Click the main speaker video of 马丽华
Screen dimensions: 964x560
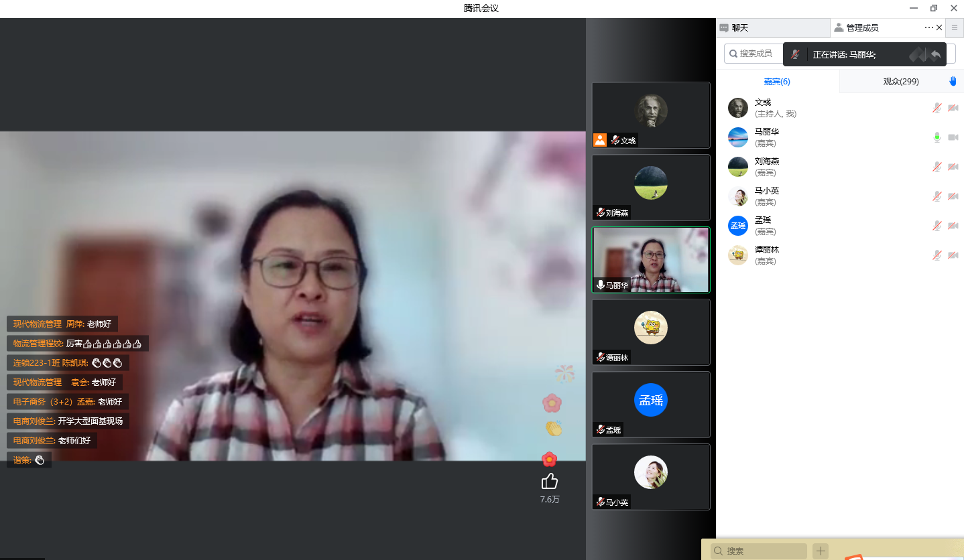click(293, 295)
